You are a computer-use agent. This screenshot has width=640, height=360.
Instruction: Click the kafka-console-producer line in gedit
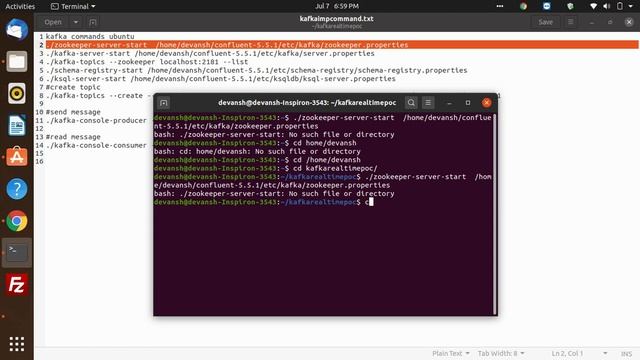click(x=96, y=120)
